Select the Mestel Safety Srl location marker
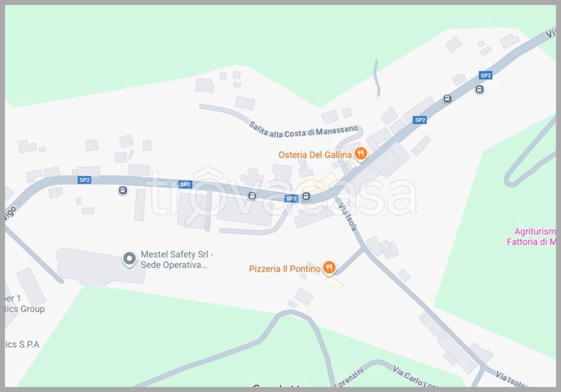This screenshot has height=392, width=561. tap(129, 259)
